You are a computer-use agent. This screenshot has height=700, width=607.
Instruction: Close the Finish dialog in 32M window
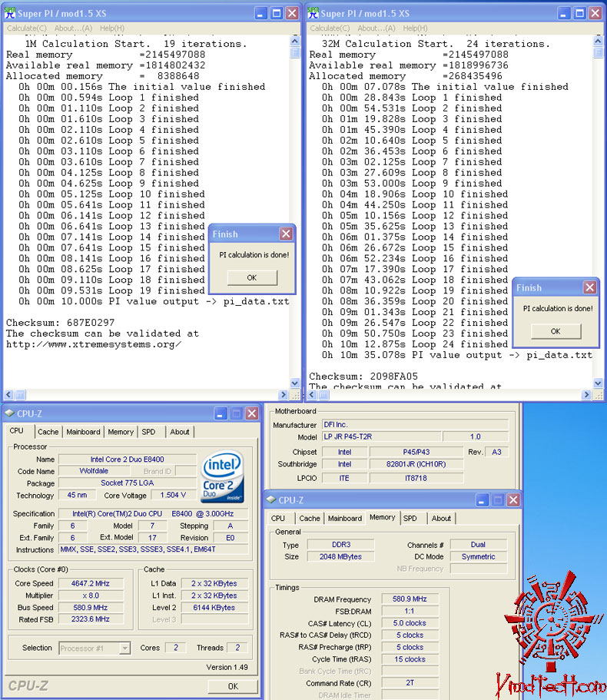[x=590, y=287]
